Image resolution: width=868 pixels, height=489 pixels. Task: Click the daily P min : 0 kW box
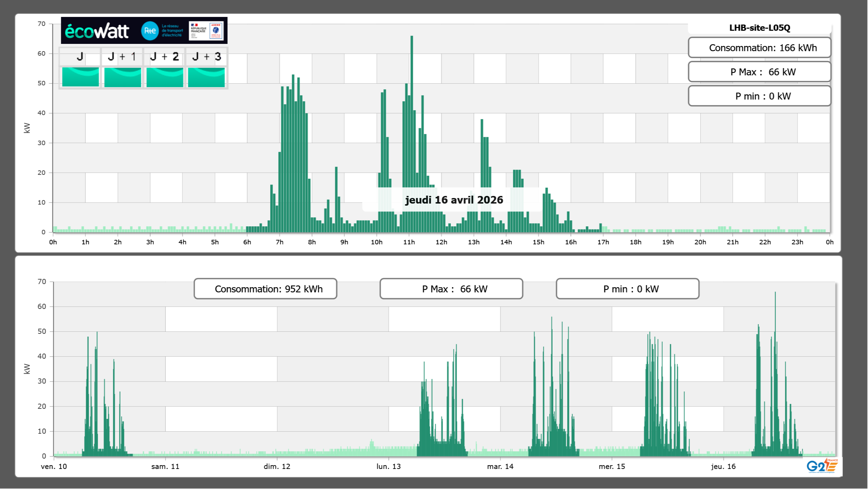pos(759,96)
